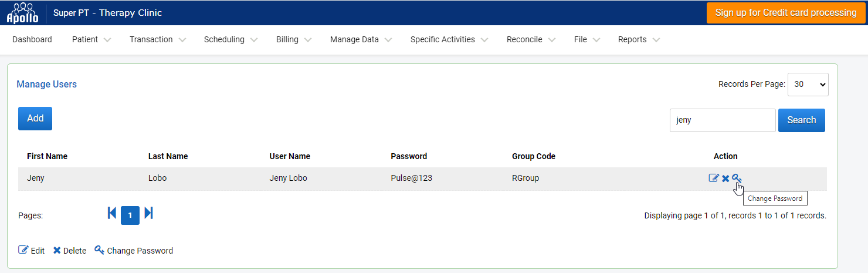This screenshot has height=273, width=868.
Task: Expand the File menu
Action: click(586, 39)
